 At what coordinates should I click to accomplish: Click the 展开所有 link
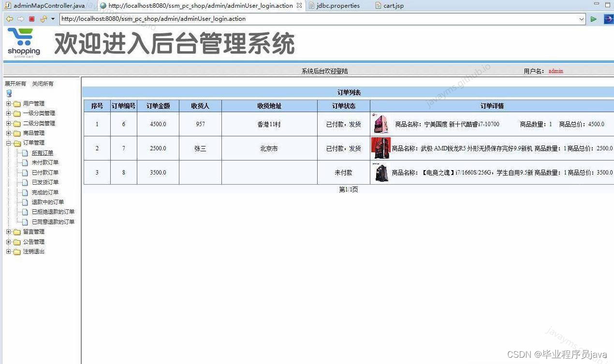point(15,83)
